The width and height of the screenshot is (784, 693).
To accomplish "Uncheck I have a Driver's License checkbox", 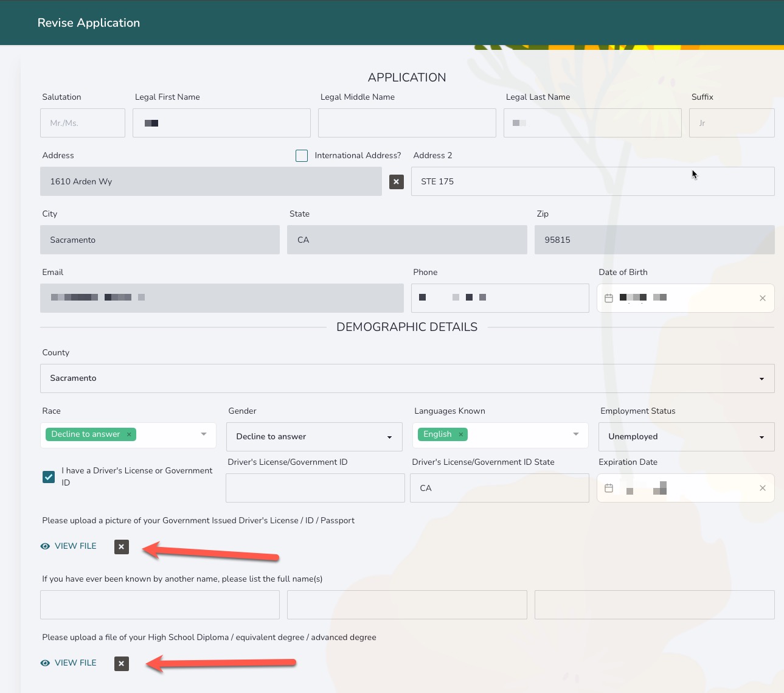I will coord(49,477).
